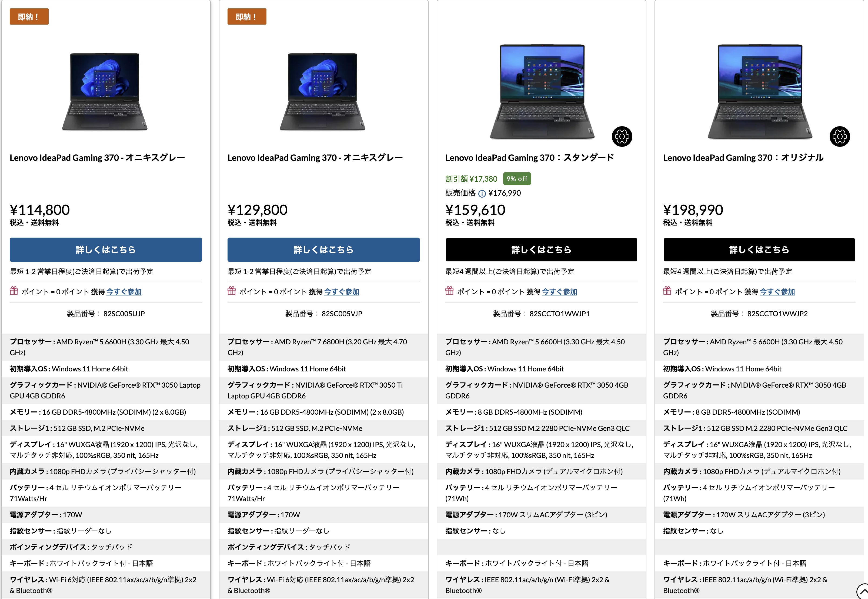Click customize gear icon on スタンダード model
The width and height of the screenshot is (868, 599).
622,136
